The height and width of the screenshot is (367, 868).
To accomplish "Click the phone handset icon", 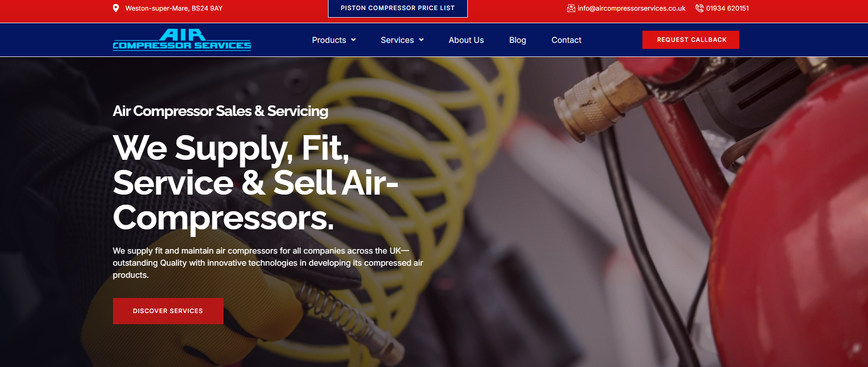I will (699, 8).
